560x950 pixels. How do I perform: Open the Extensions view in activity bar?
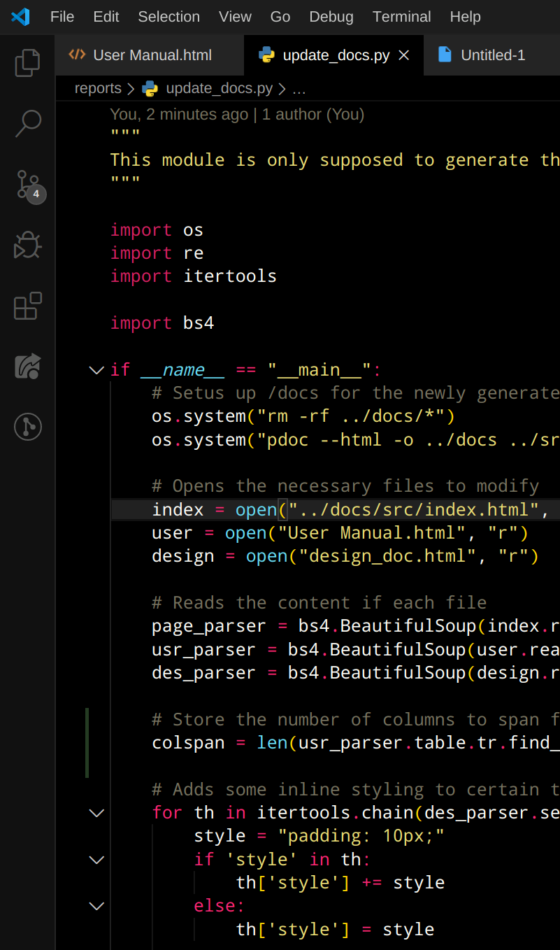27,306
